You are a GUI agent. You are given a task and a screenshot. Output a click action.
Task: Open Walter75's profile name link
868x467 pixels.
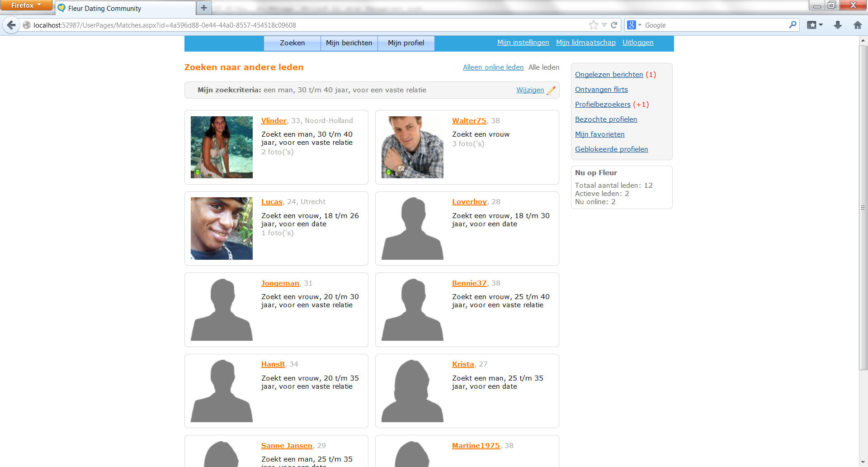click(x=469, y=121)
